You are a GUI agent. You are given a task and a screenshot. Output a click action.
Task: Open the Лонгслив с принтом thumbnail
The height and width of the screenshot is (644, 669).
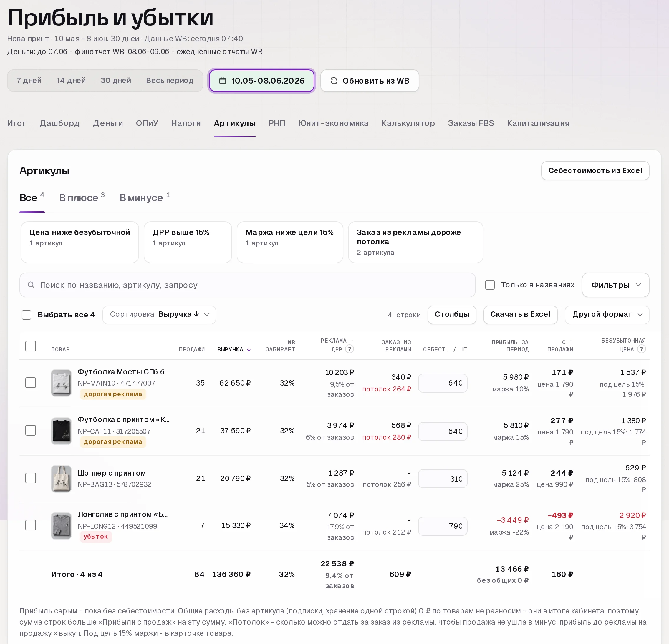(61, 526)
